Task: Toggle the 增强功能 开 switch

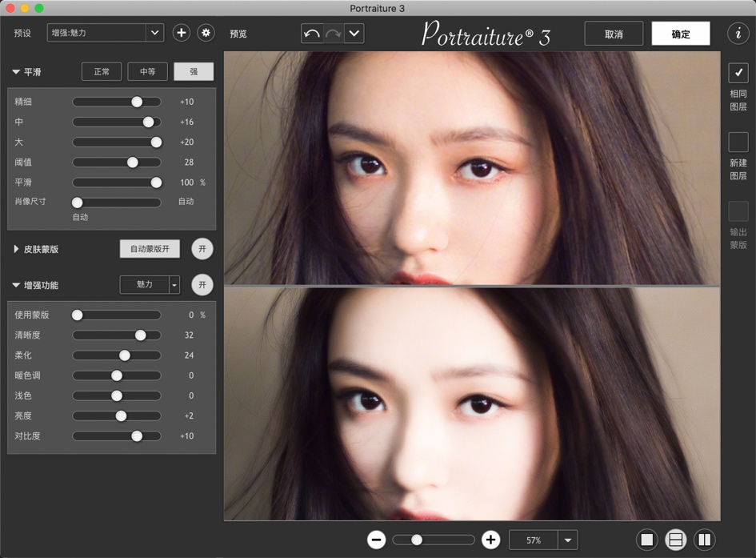Action: coord(202,285)
